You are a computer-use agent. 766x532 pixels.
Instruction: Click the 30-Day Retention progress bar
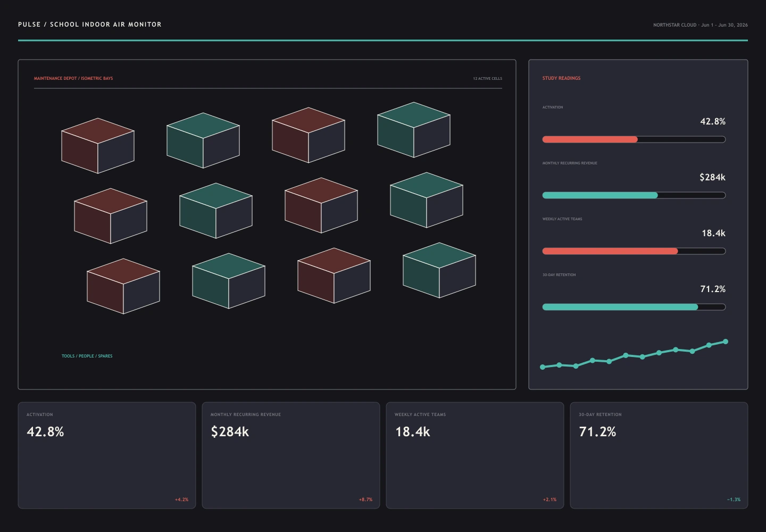pos(634,307)
